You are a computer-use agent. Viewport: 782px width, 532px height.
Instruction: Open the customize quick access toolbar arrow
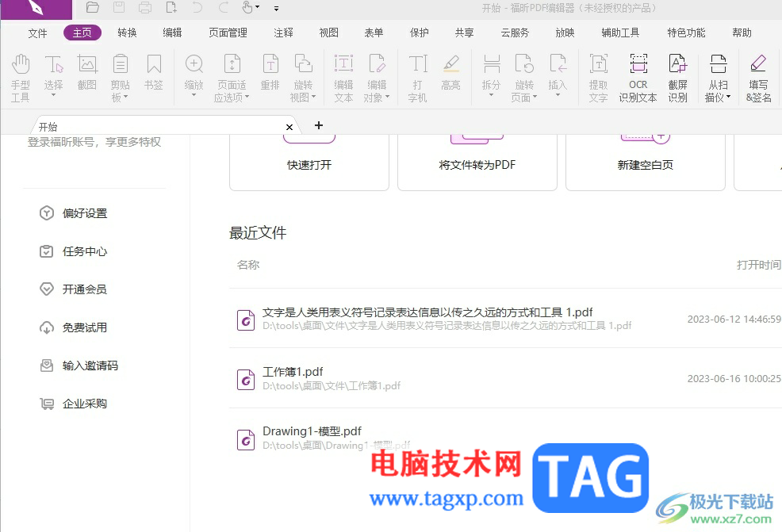(x=276, y=9)
